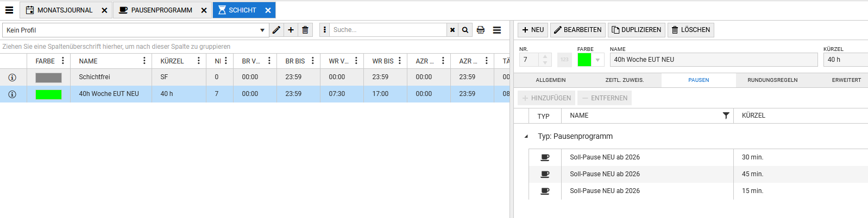
Task: Close the Pausenprogramm tab
Action: 204,10
